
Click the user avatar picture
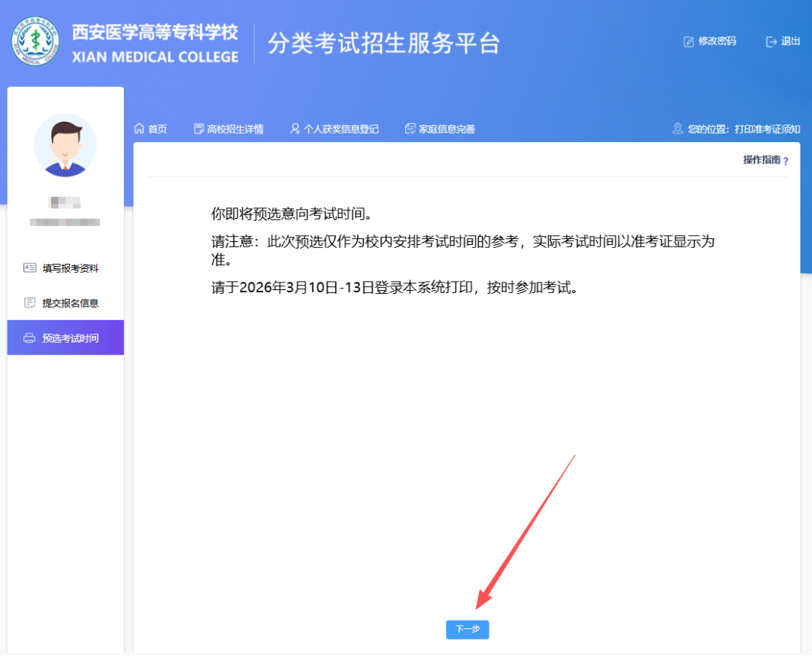(x=65, y=145)
